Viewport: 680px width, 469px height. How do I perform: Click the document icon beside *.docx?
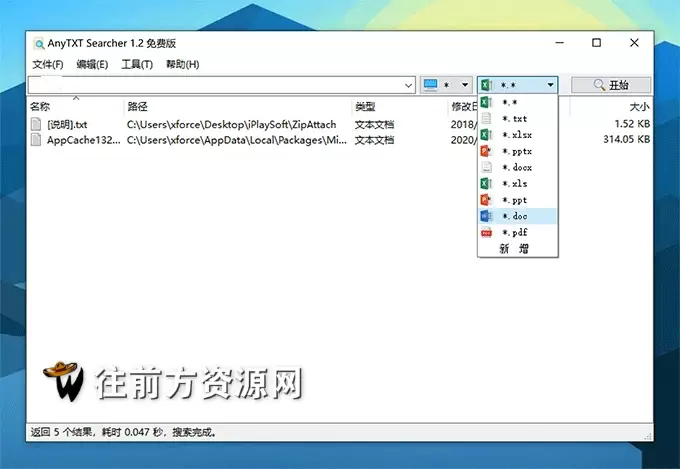[x=486, y=167]
